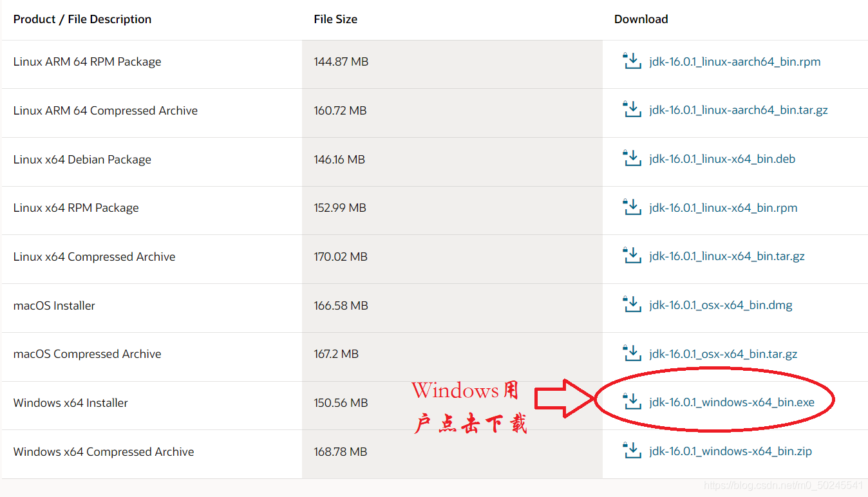
Task: Click download icon for linux-x64_bin.deb
Action: click(x=632, y=158)
